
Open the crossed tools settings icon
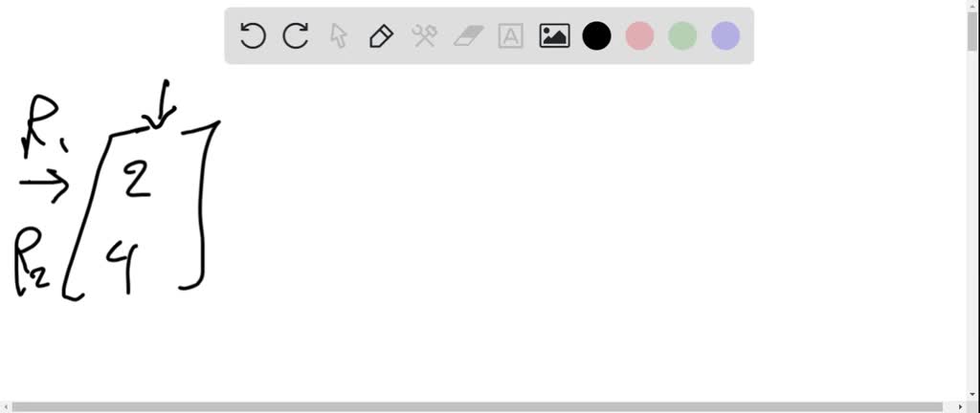pos(424,36)
